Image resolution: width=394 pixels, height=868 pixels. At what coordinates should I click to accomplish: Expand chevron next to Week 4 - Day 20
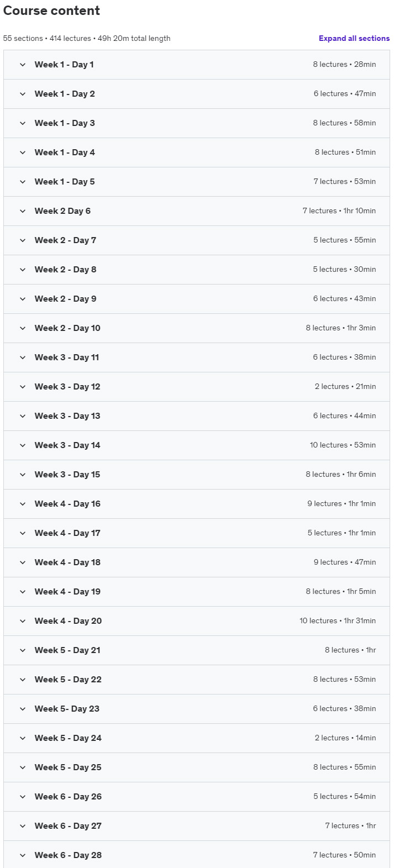point(23,621)
